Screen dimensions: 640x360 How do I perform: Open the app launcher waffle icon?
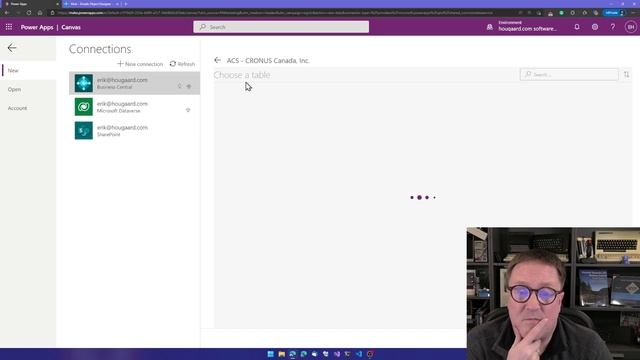(x=9, y=27)
